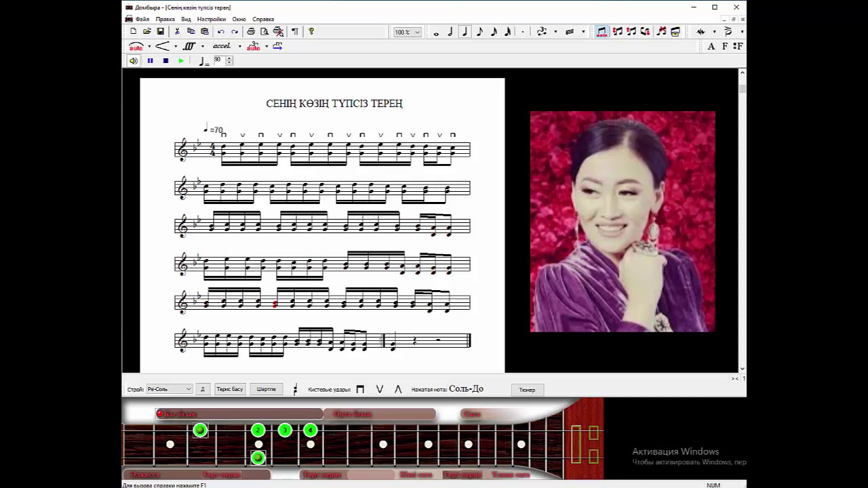Image resolution: width=868 pixels, height=488 pixels.
Task: Save the current score
Action: [x=160, y=31]
